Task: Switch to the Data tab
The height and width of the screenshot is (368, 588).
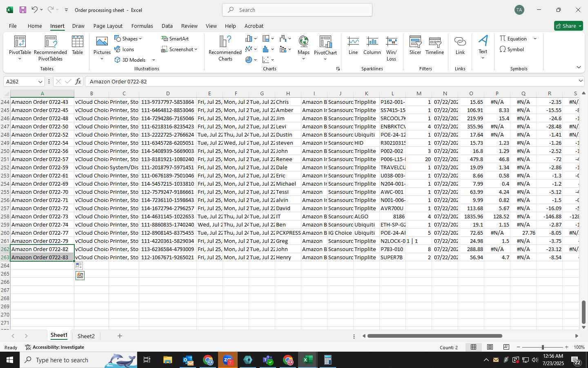Action: pos(167,26)
